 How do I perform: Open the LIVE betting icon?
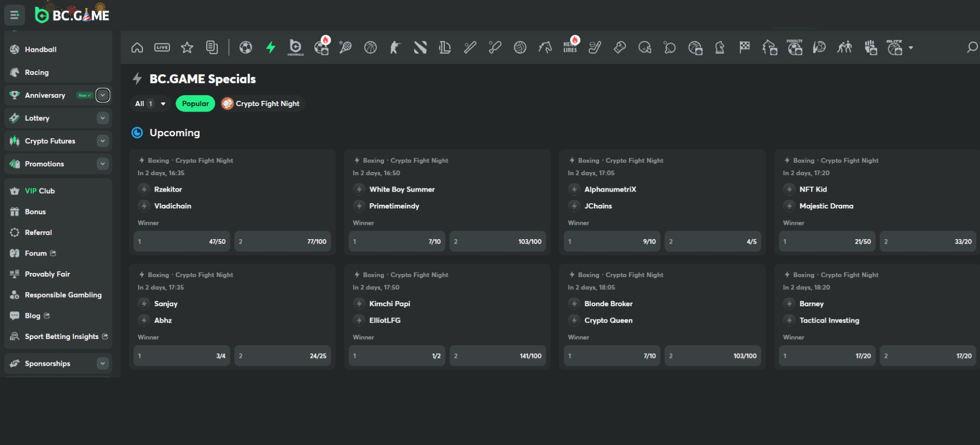[162, 48]
